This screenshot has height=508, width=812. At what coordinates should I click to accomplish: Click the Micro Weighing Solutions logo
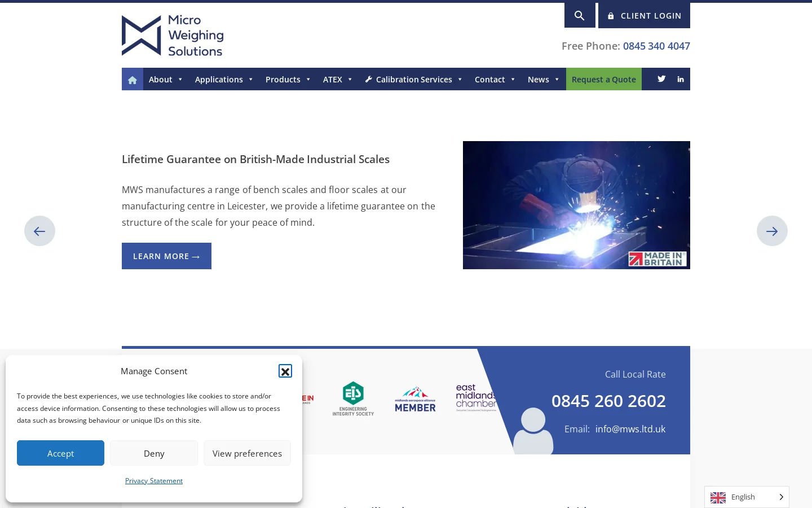tap(173, 36)
